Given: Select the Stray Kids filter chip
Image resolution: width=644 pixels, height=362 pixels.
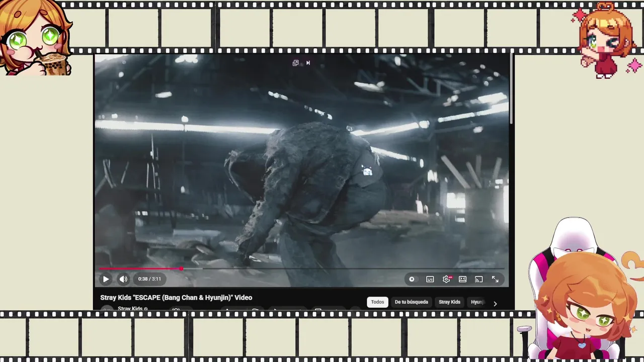Looking at the screenshot, I should click(449, 302).
